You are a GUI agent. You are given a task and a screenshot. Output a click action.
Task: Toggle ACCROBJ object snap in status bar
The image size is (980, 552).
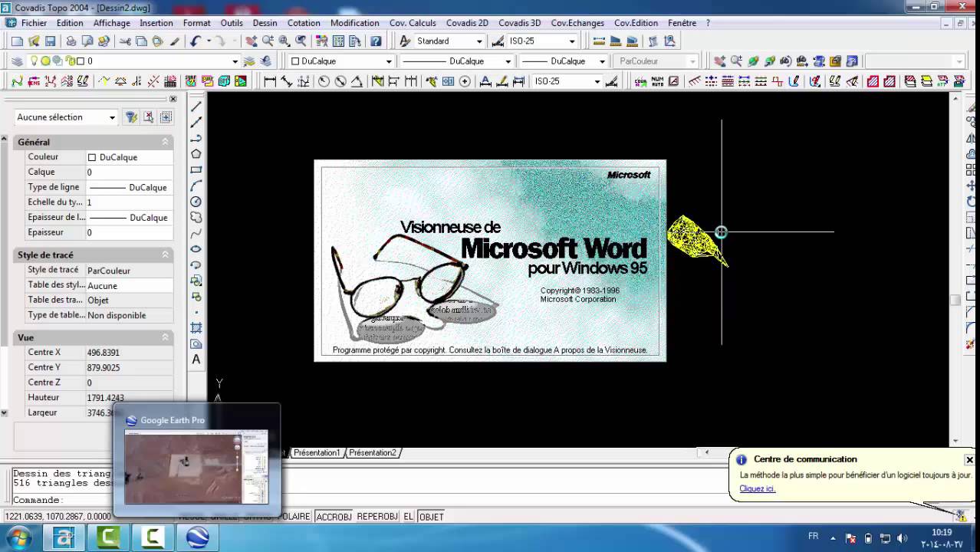334,517
